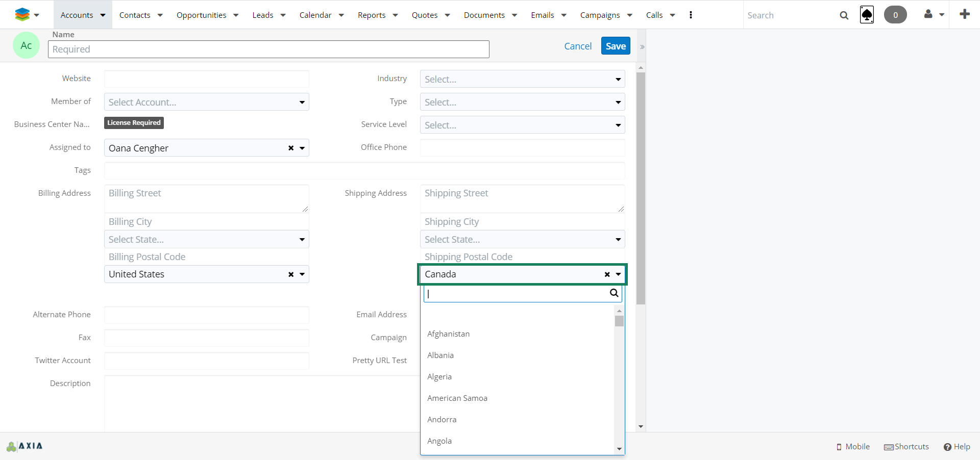Open the Opportunities menu
Screen dimensions: 980x460
[x=207, y=15]
